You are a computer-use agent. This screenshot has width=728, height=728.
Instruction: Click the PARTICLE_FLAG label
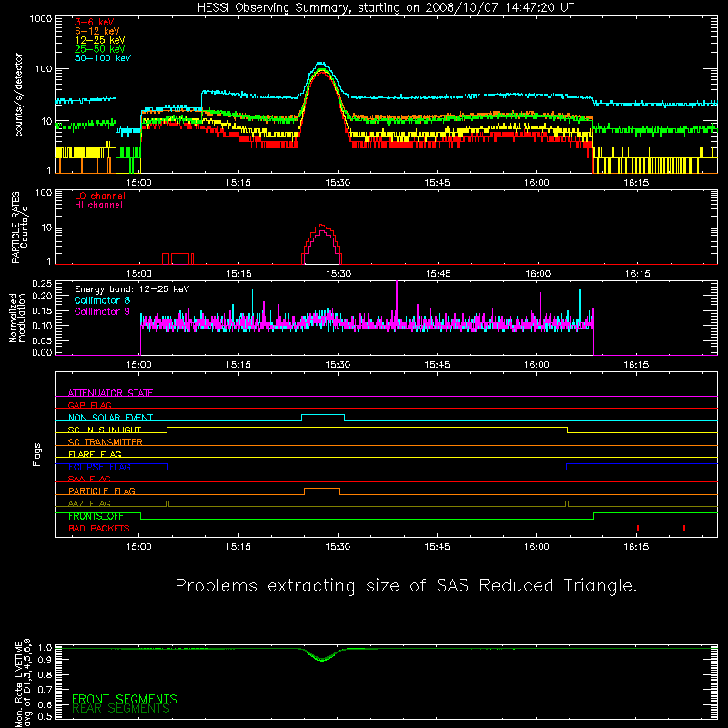[x=102, y=490]
